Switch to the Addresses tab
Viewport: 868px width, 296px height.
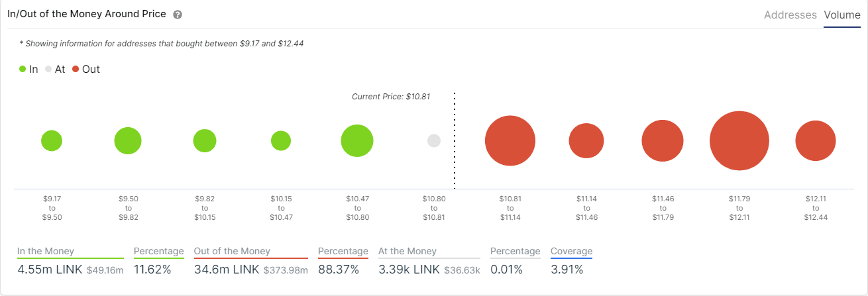[790, 15]
